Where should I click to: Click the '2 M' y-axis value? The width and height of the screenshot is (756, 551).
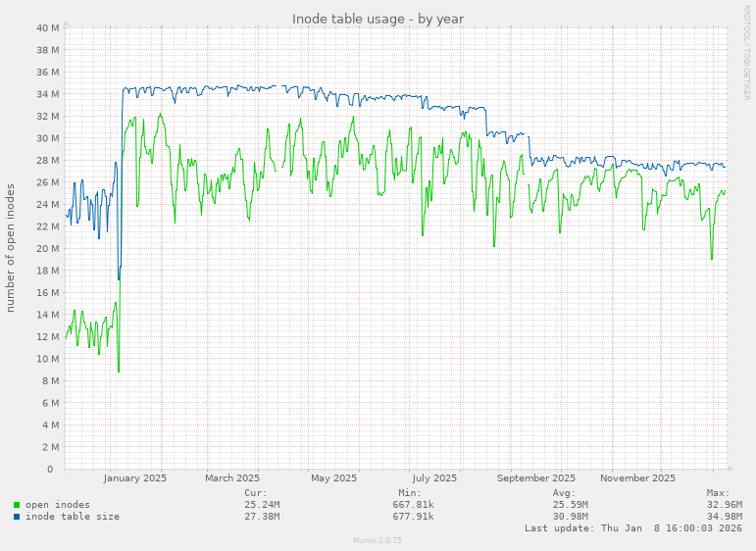click(x=50, y=447)
